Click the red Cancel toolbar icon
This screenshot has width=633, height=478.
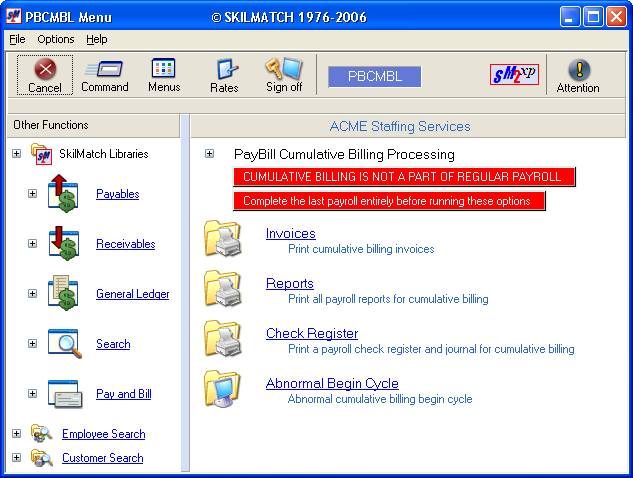tap(45, 69)
